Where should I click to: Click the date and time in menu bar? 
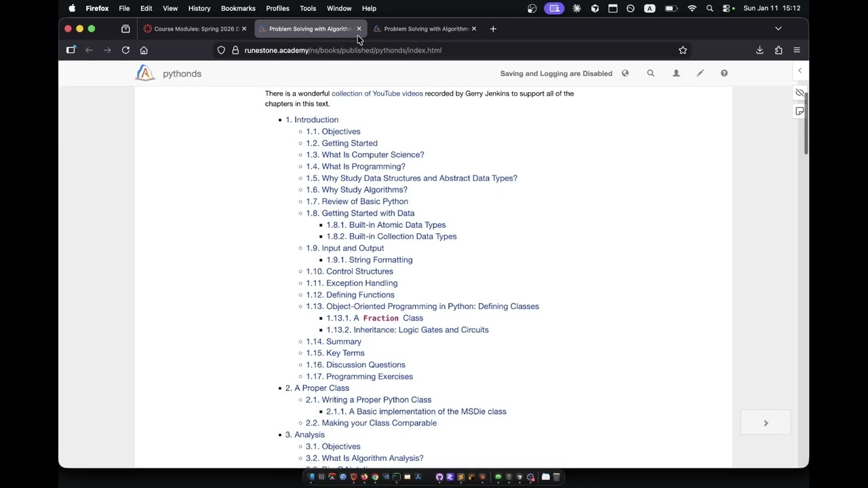[x=772, y=8]
